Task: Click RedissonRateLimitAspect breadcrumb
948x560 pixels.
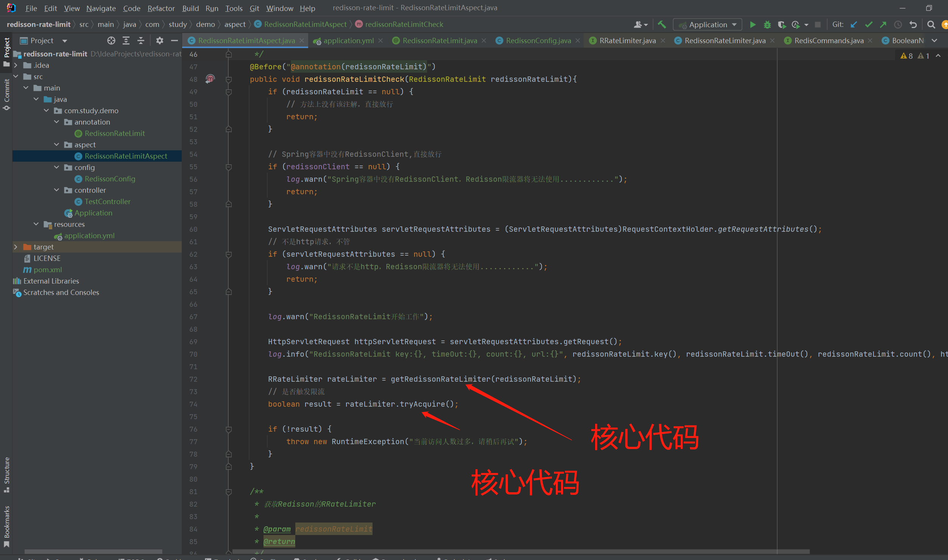Action: point(305,25)
